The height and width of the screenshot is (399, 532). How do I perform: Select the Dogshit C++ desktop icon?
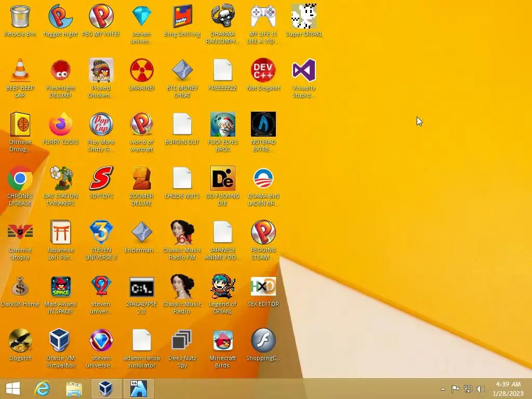pyautogui.click(x=20, y=340)
